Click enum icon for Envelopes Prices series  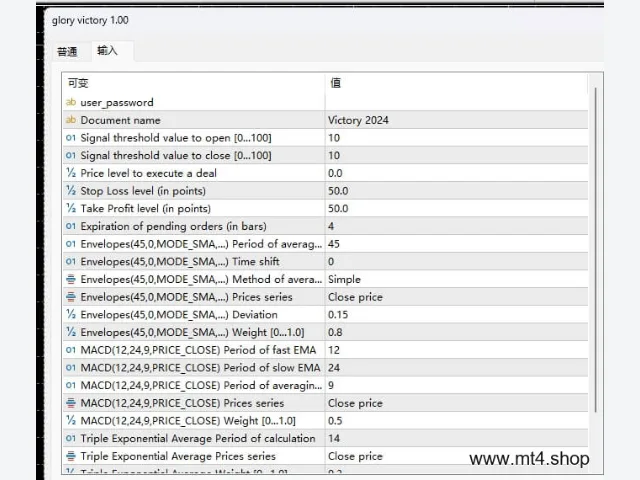[71, 297]
